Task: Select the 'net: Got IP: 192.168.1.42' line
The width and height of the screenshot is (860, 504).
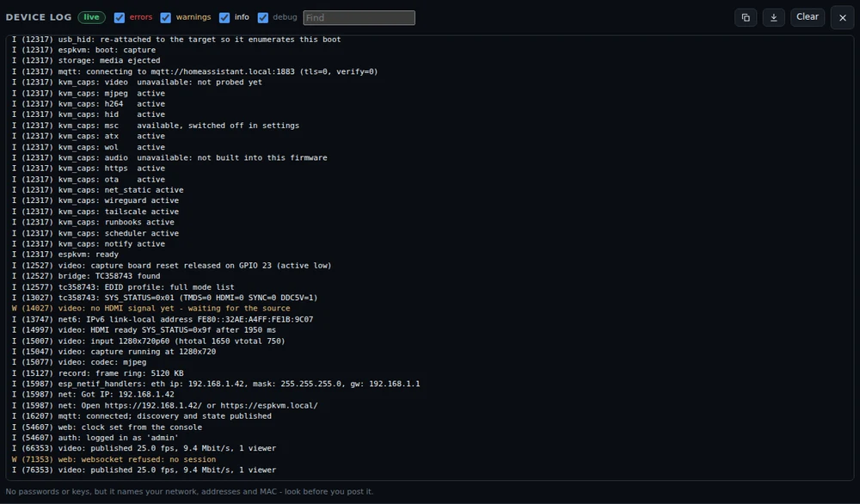Action: click(93, 394)
